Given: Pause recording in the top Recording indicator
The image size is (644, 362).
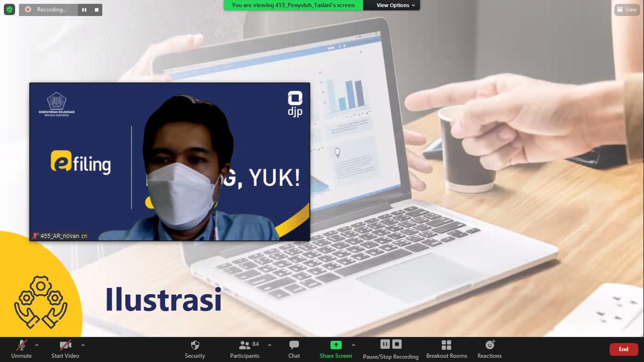Looking at the screenshot, I should (x=84, y=10).
